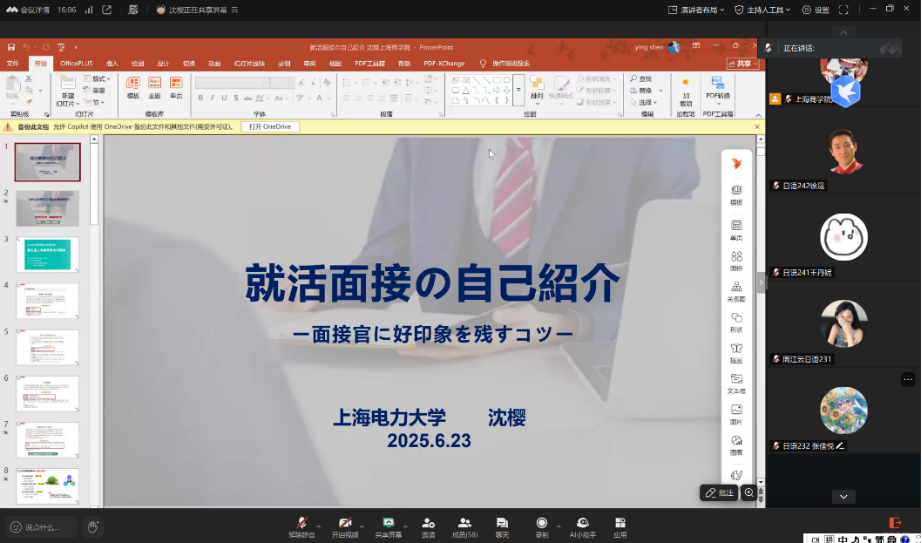The height and width of the screenshot is (543, 922).
Task: Unmute the microphone in meeting toolbar
Action: 301,523
